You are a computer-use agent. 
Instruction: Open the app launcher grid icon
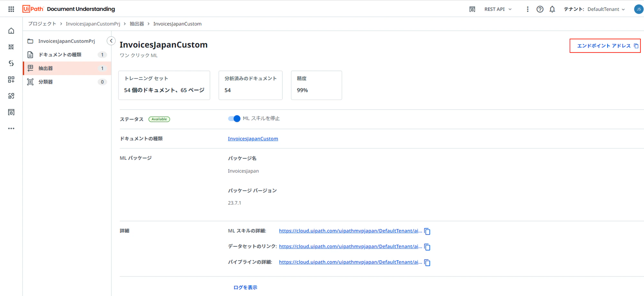[11, 9]
